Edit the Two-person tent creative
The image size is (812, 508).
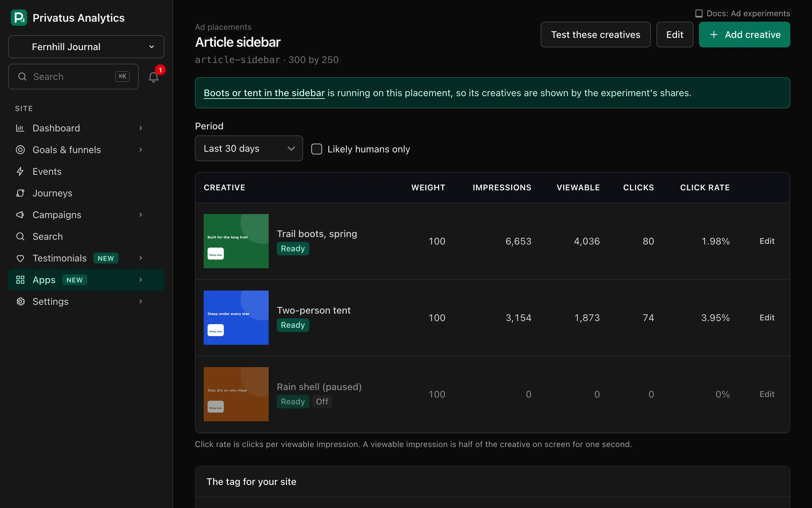[767, 318]
